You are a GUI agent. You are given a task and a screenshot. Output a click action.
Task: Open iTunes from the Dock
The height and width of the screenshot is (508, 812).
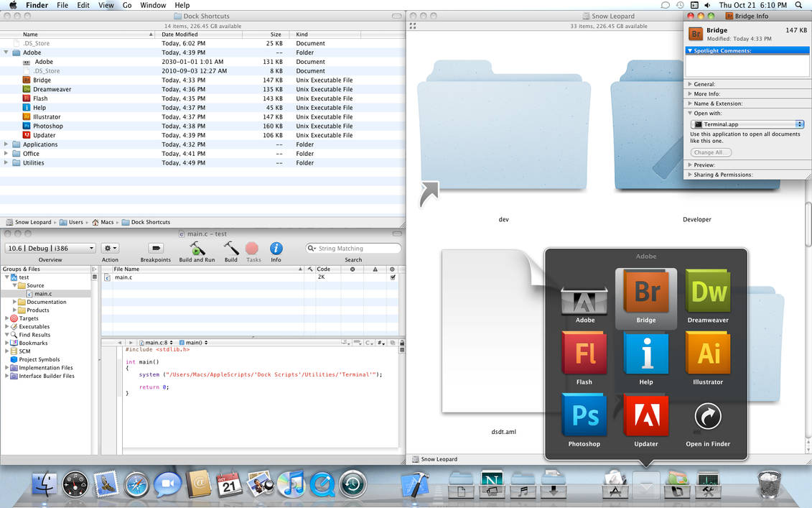pos(291,485)
